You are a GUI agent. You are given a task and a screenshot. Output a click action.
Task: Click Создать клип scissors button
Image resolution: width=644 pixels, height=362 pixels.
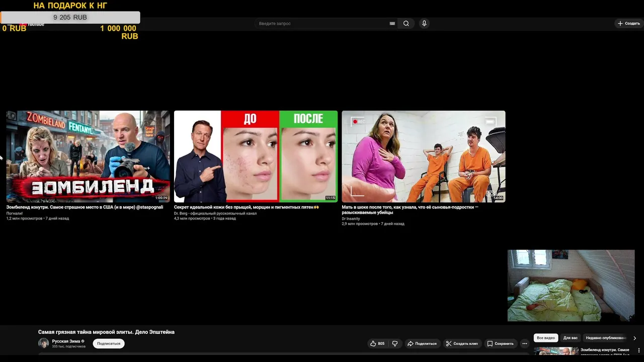pyautogui.click(x=462, y=343)
